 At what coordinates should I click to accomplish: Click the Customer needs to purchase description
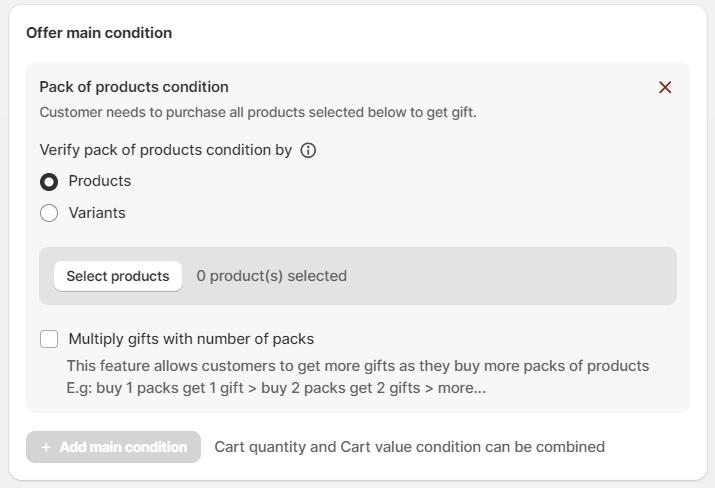[258, 112]
